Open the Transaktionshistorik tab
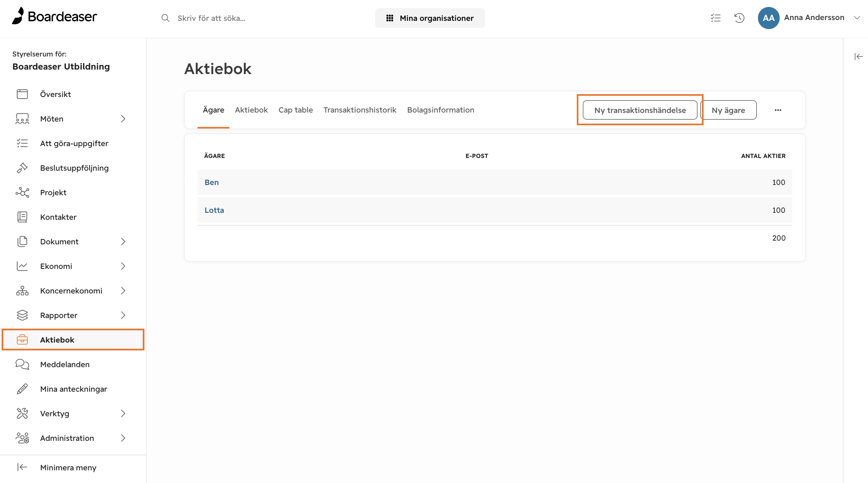868x483 pixels. pos(360,110)
